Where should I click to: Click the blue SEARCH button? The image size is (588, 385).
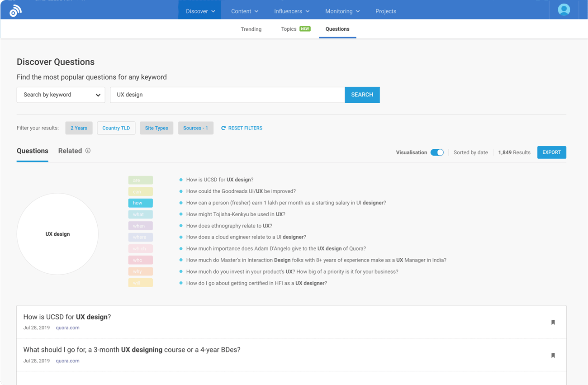point(362,95)
